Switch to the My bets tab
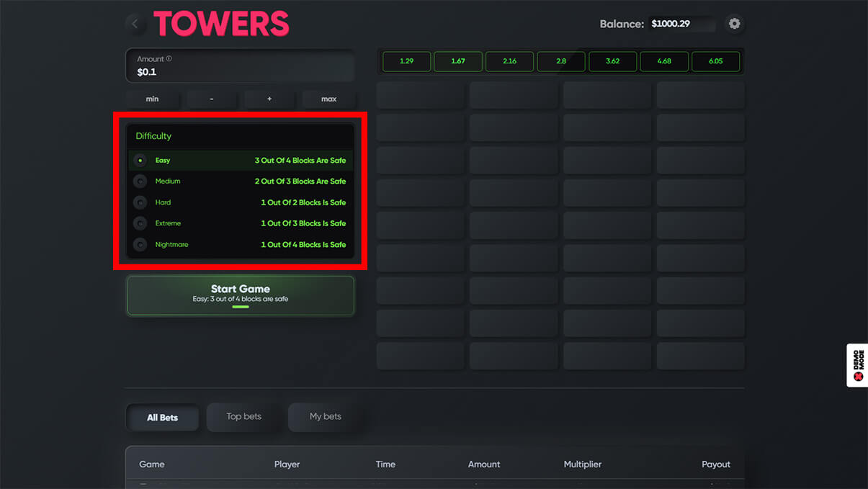 tap(325, 416)
